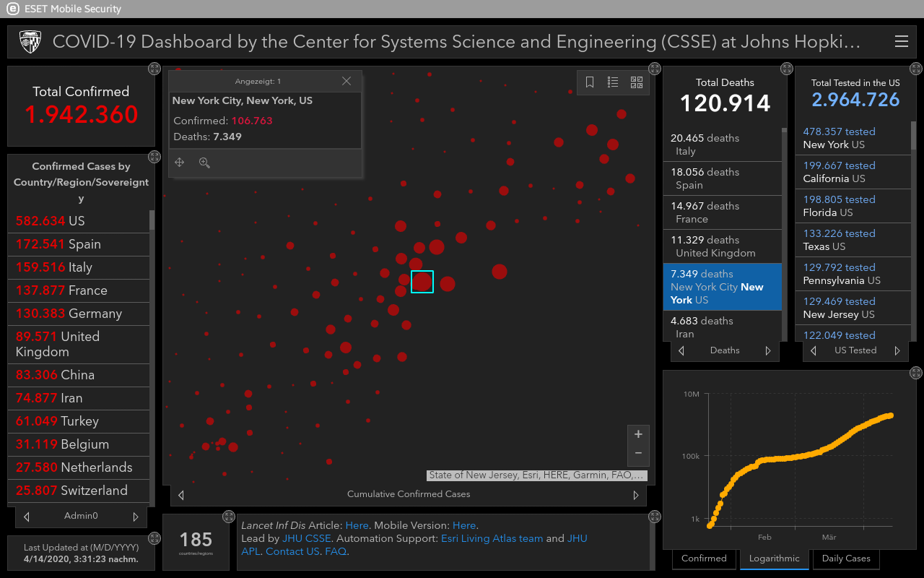
Task: Zoom in on the map with plus button
Action: tap(638, 434)
